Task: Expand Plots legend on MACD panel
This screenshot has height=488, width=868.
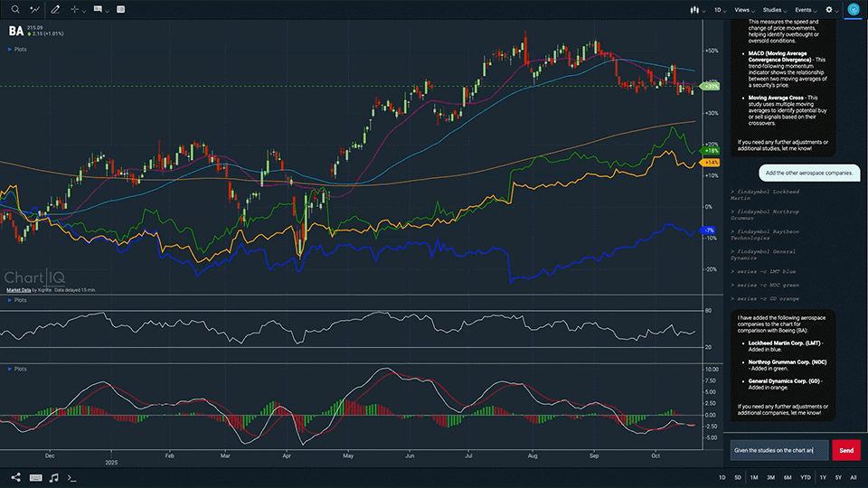Action: pyautogui.click(x=18, y=369)
